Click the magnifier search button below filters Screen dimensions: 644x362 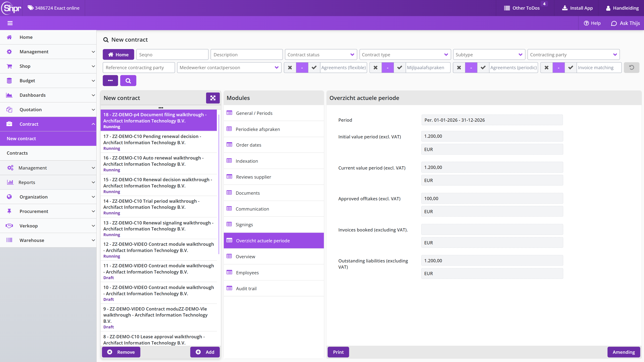coord(128,81)
